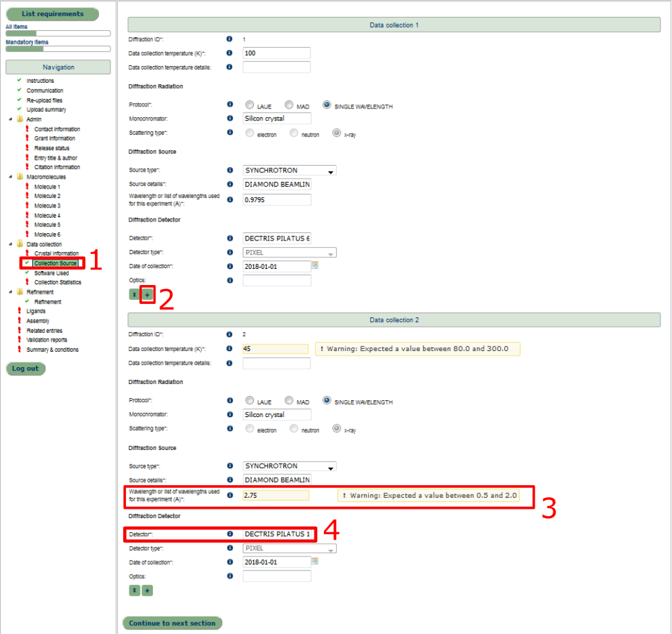Go to Citation information in the navigation
This screenshot has width=672, height=634.
click(x=57, y=167)
